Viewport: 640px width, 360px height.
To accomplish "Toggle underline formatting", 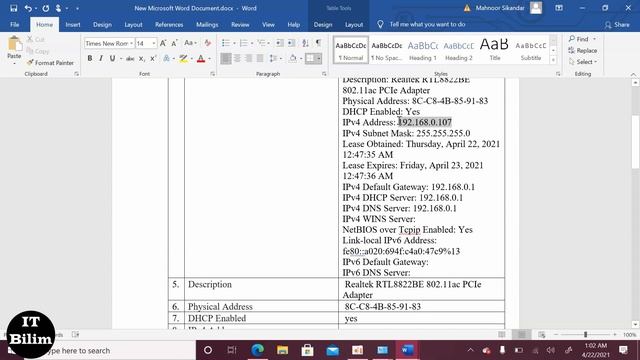I will tap(112, 59).
